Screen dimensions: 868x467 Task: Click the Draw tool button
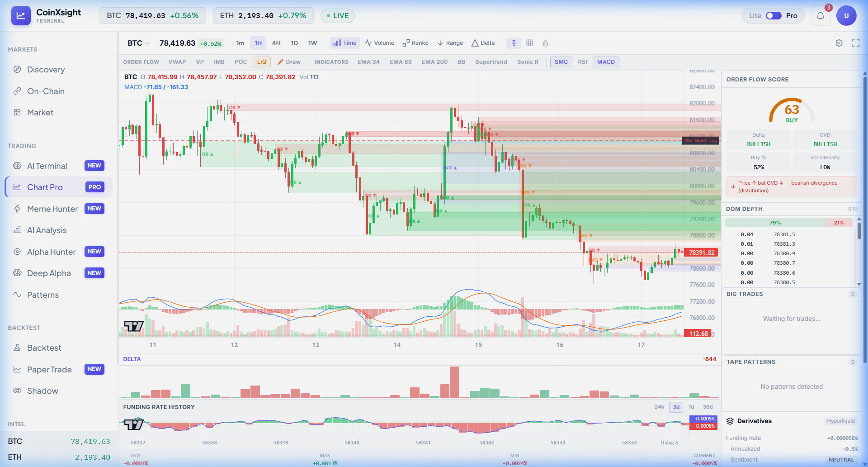click(289, 62)
